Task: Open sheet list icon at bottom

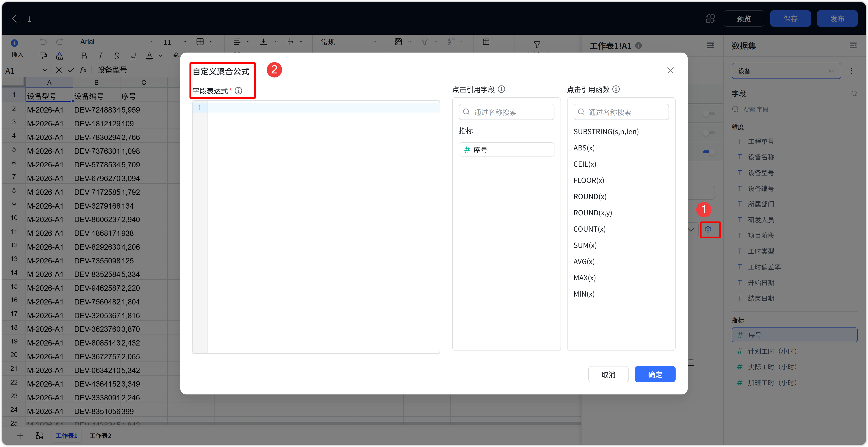Action: (39, 435)
